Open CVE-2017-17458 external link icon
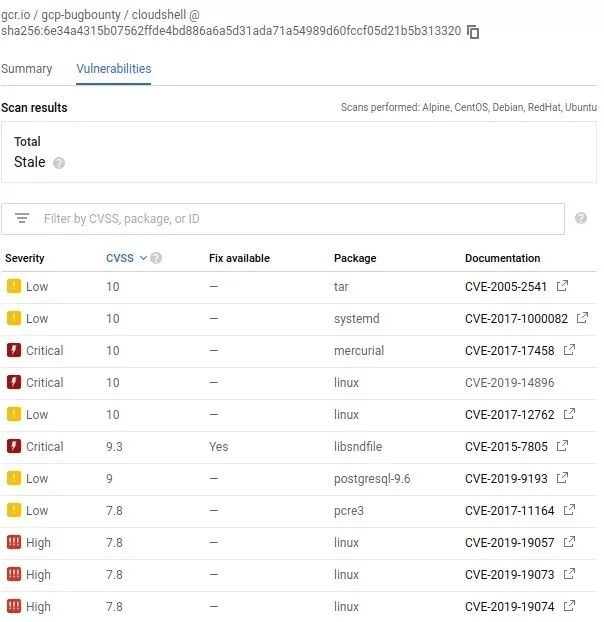 click(x=569, y=350)
